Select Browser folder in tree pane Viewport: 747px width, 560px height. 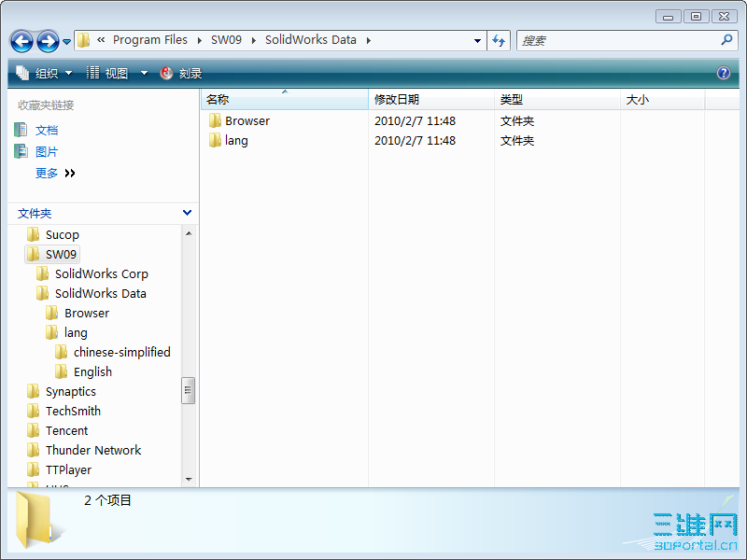pos(87,313)
